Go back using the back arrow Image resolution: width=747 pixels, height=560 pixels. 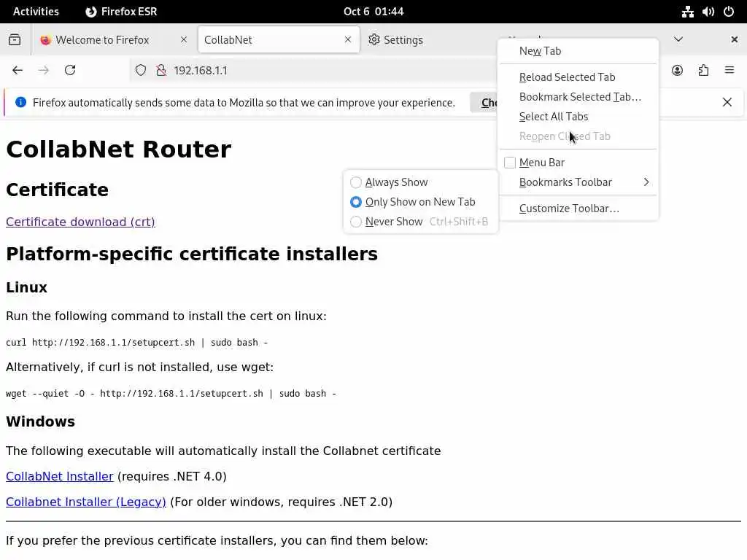pyautogui.click(x=18, y=71)
